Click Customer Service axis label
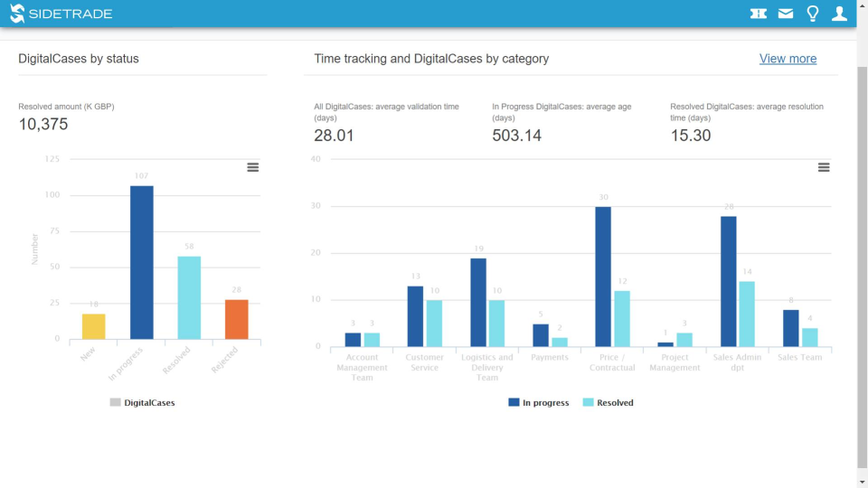868x488 pixels. (425, 362)
